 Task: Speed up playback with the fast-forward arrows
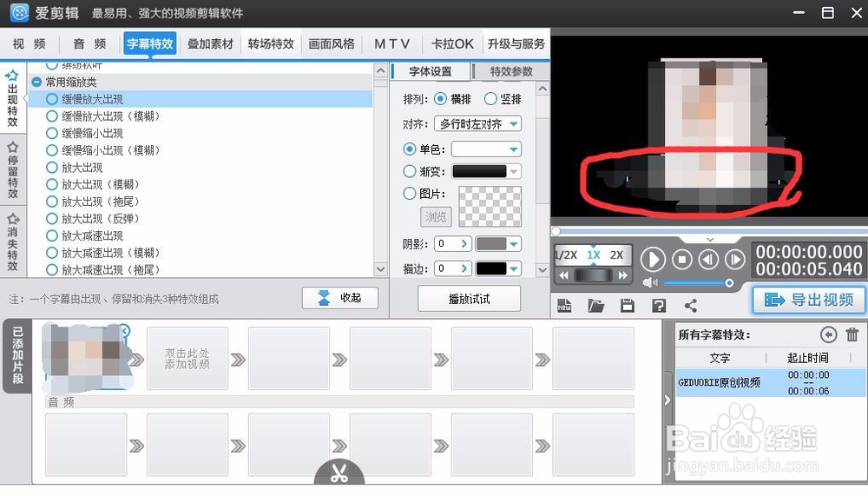coord(622,275)
